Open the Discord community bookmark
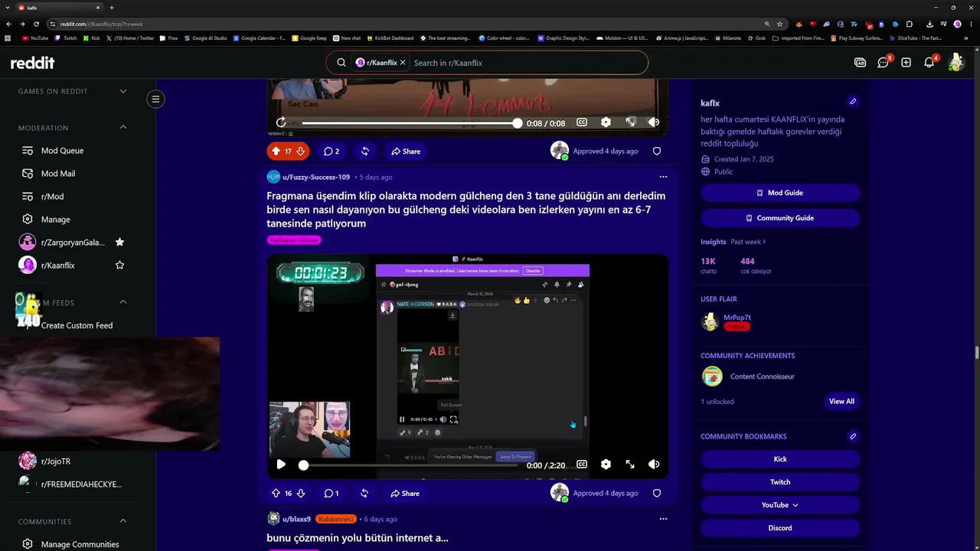 click(780, 528)
